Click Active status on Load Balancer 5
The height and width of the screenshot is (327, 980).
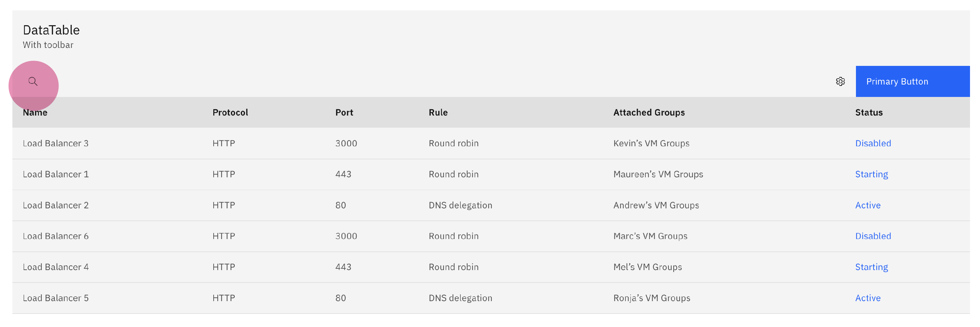[868, 298]
